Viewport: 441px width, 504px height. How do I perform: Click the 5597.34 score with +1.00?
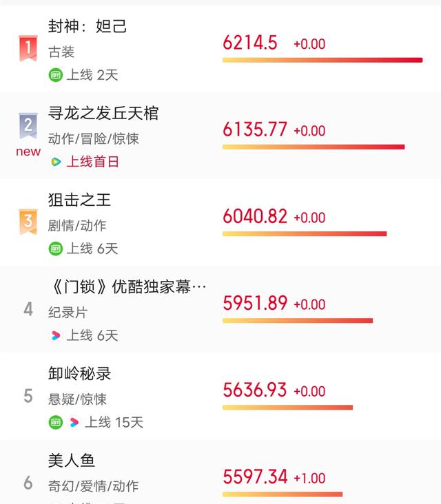click(255, 476)
